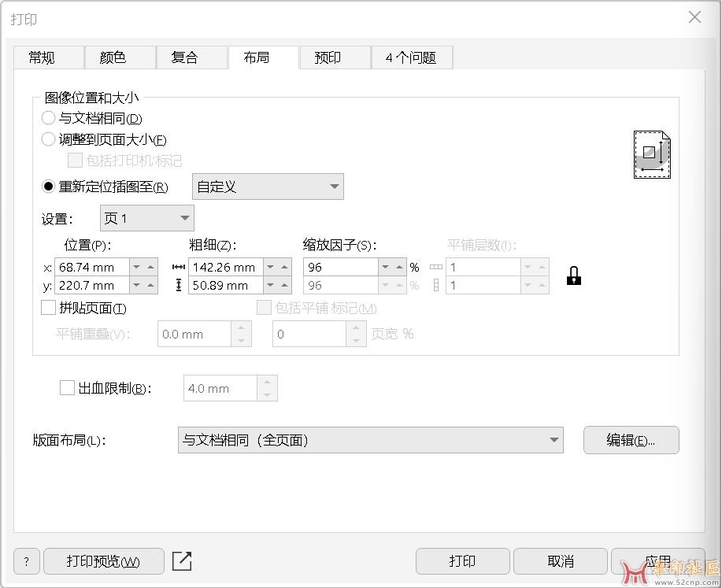This screenshot has height=588, width=722.
Task: Check the 出血限制 checkbox
Action: pos(67,387)
